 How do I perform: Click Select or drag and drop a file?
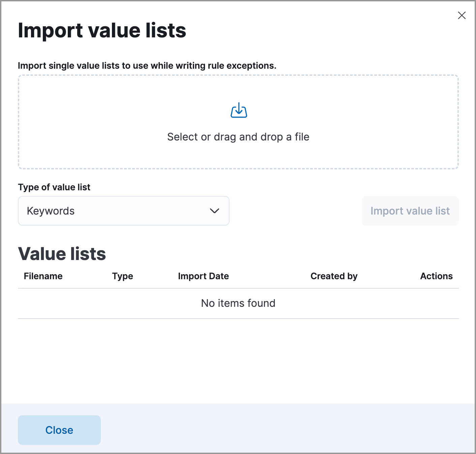(x=238, y=137)
